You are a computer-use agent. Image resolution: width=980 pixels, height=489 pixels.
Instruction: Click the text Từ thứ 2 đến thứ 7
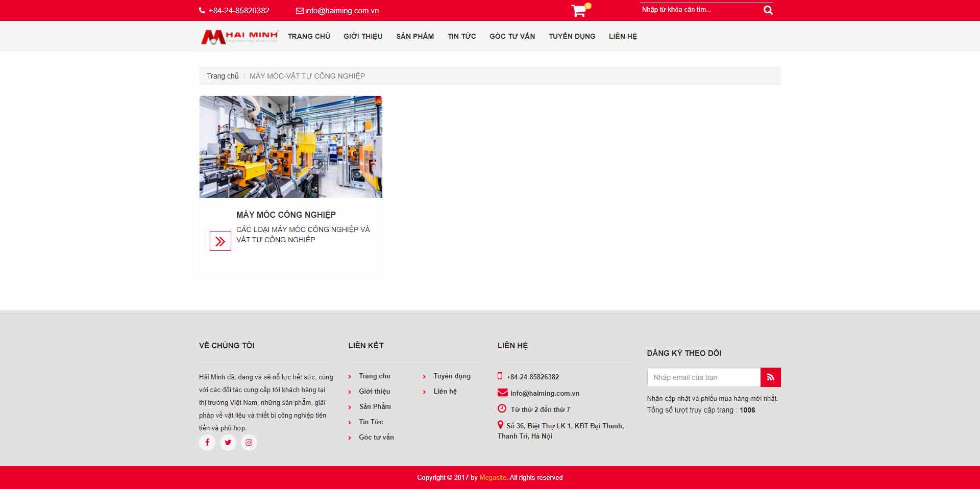541,409
